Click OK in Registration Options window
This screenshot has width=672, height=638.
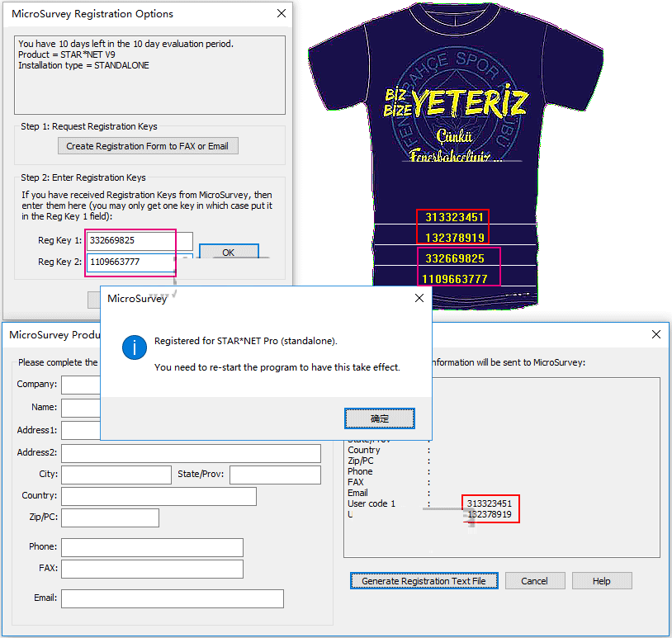[229, 252]
